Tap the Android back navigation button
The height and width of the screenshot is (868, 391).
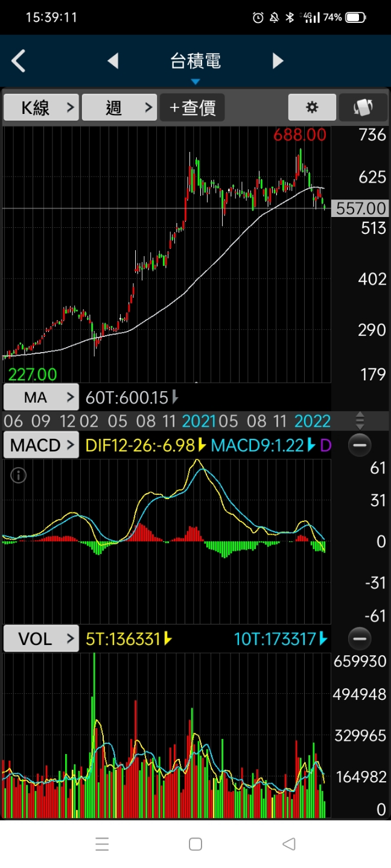[x=289, y=844]
